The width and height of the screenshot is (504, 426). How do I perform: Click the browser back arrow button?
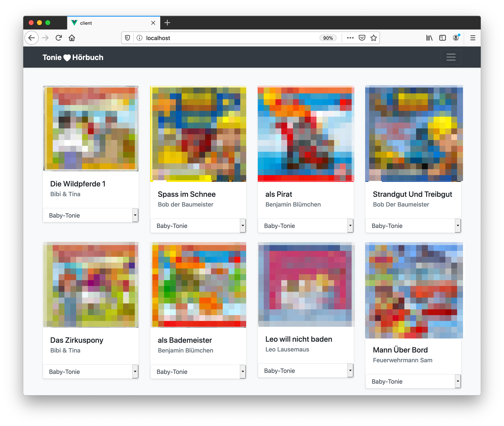[32, 38]
